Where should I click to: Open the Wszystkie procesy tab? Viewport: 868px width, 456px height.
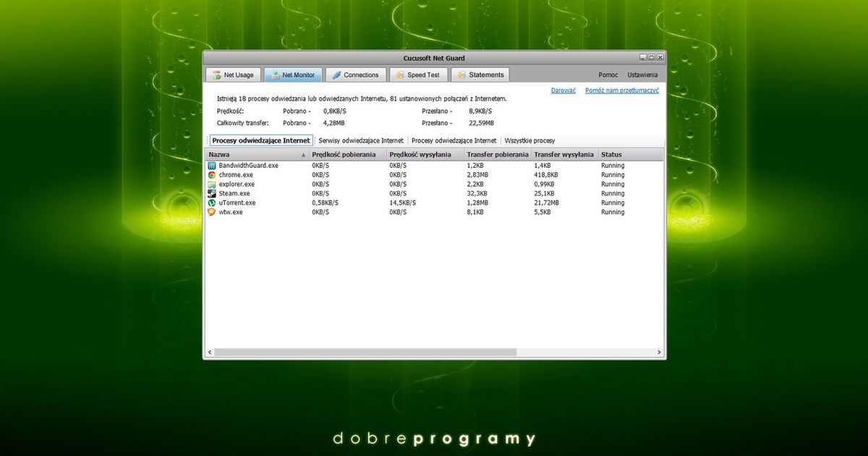pyautogui.click(x=529, y=140)
